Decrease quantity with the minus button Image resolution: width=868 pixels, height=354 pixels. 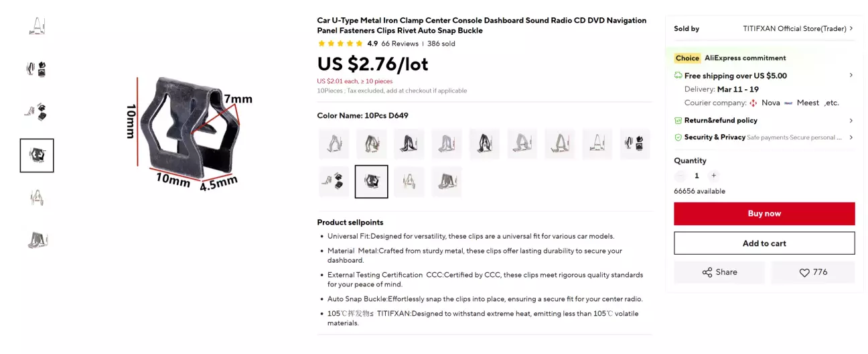click(x=680, y=176)
